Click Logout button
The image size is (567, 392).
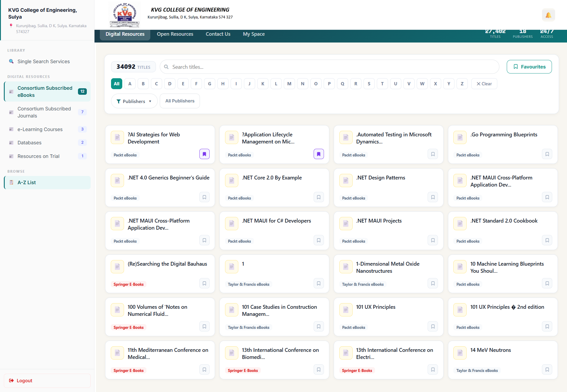pyautogui.click(x=47, y=380)
